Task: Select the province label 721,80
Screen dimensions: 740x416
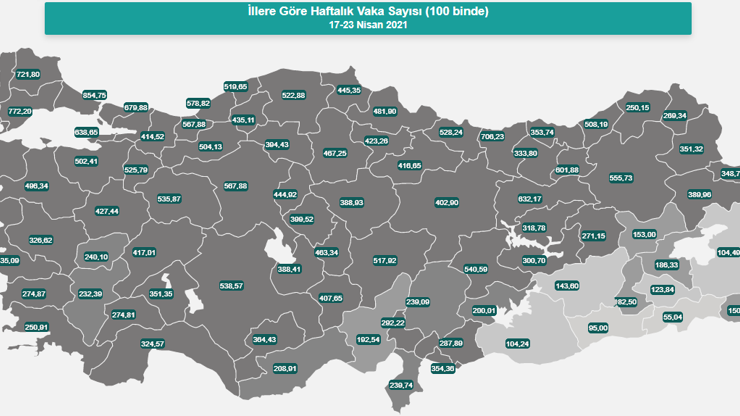Action: point(28,75)
